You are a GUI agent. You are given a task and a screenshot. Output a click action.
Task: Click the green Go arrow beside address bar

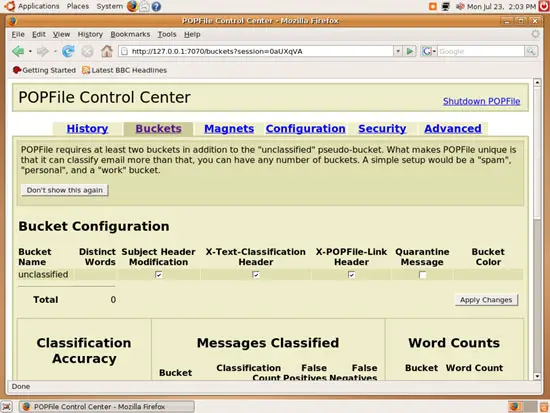pyautogui.click(x=409, y=51)
